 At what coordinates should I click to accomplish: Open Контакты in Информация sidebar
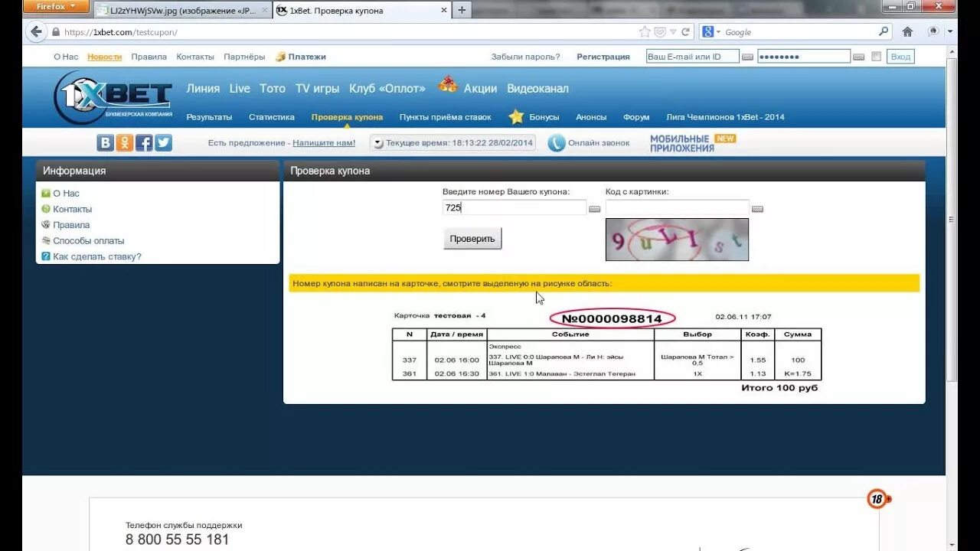[x=72, y=209]
